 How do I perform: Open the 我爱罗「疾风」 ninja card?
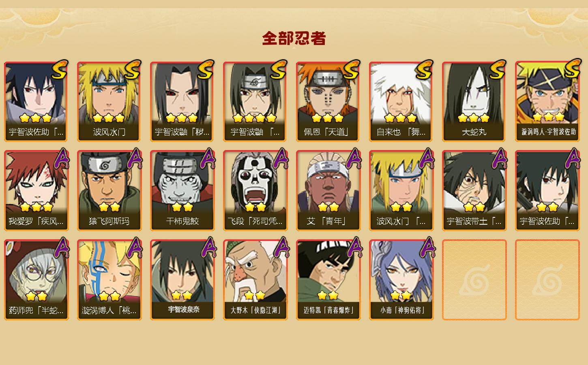click(36, 191)
